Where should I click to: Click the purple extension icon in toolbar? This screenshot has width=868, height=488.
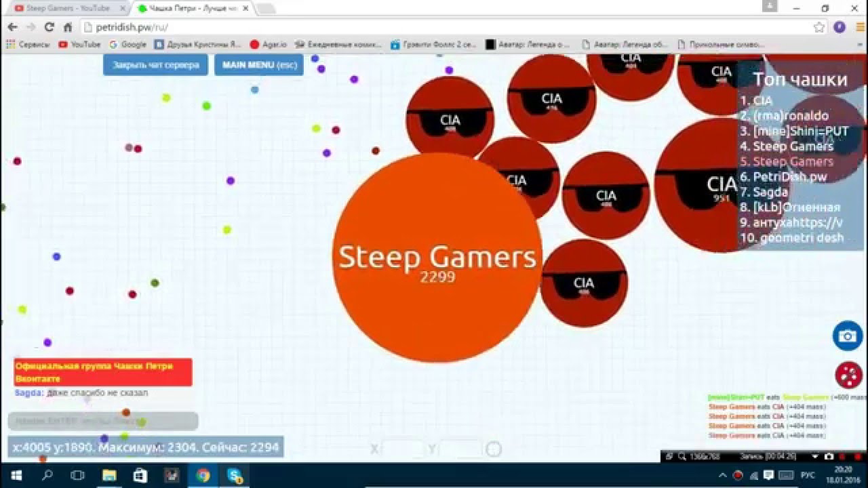[840, 27]
